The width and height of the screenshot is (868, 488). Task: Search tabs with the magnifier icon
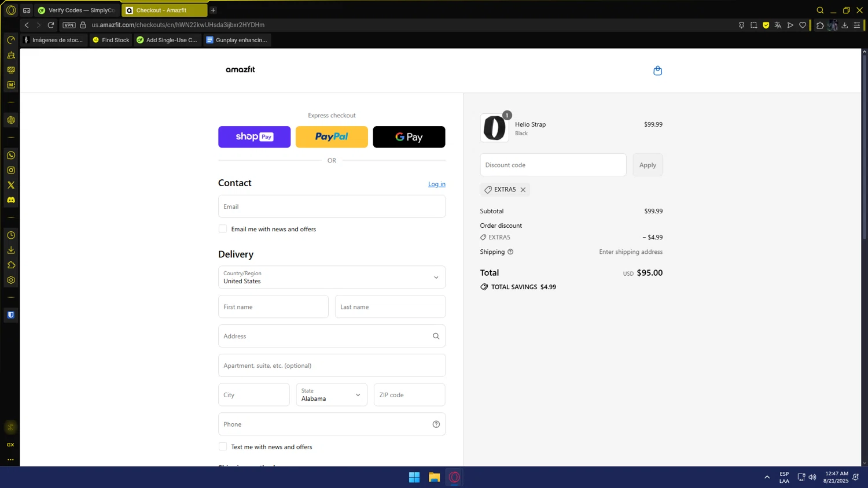pos(820,10)
